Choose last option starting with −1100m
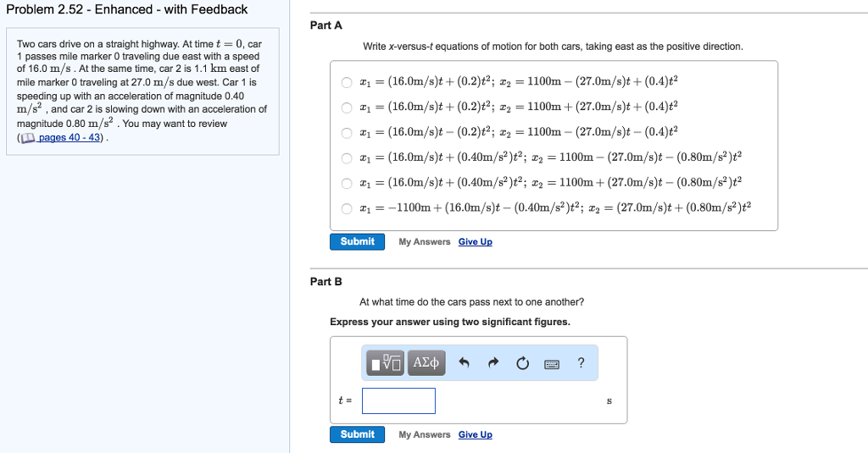Viewport: 868px width, 453px height. 347,207
